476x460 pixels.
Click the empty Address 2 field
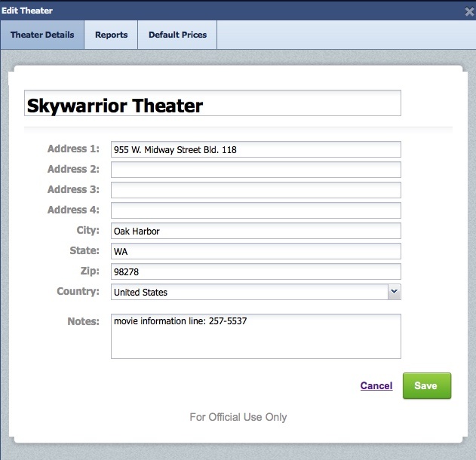[256, 170]
